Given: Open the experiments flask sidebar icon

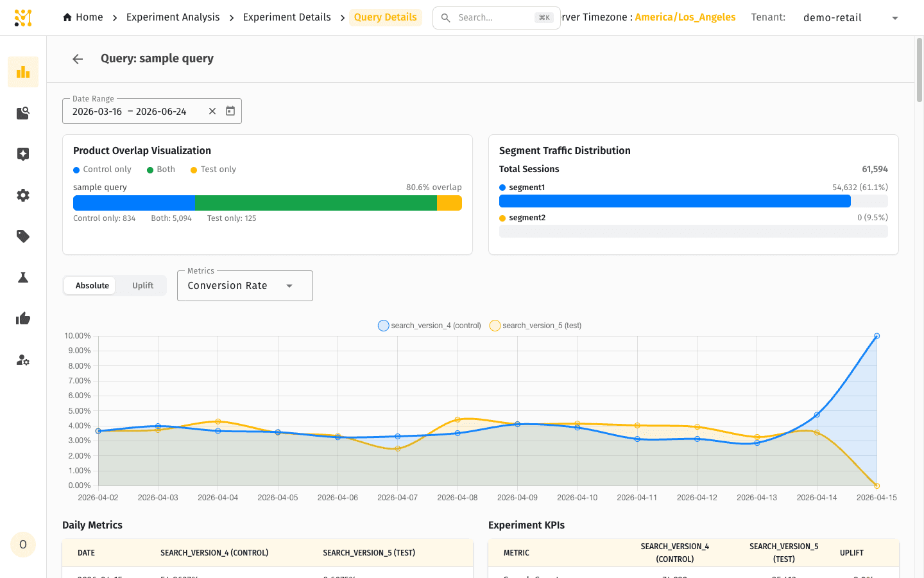Looking at the screenshot, I should pyautogui.click(x=23, y=277).
